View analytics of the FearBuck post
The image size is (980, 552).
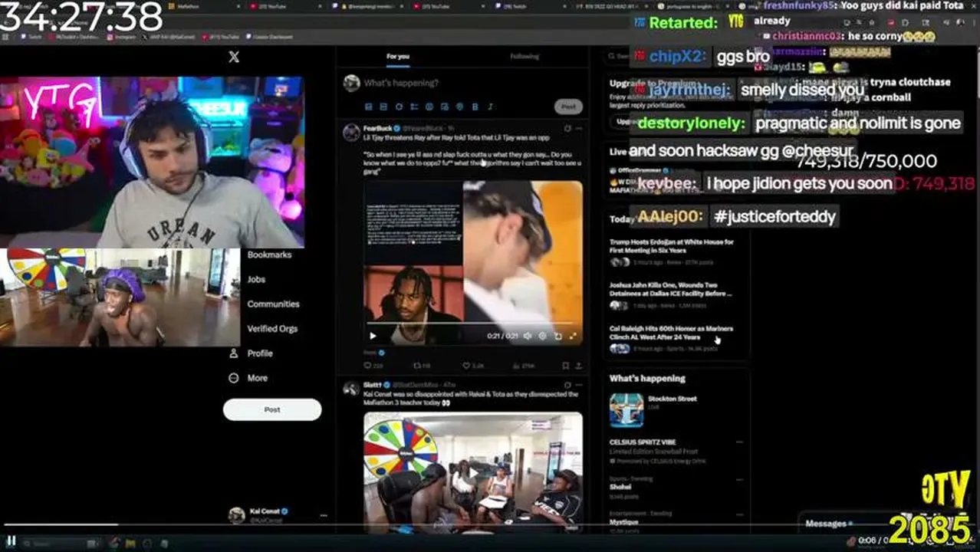click(523, 366)
